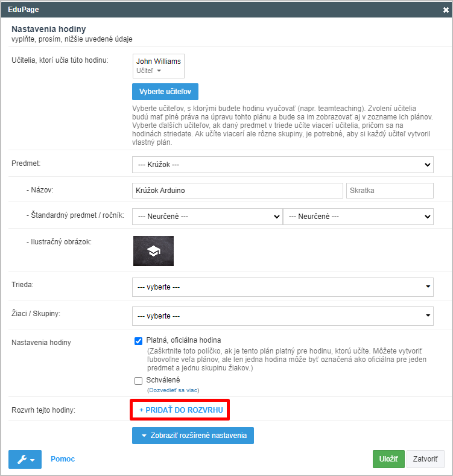Click the Názov field with Krúžok Arduino
The image size is (453, 476).
click(x=238, y=191)
